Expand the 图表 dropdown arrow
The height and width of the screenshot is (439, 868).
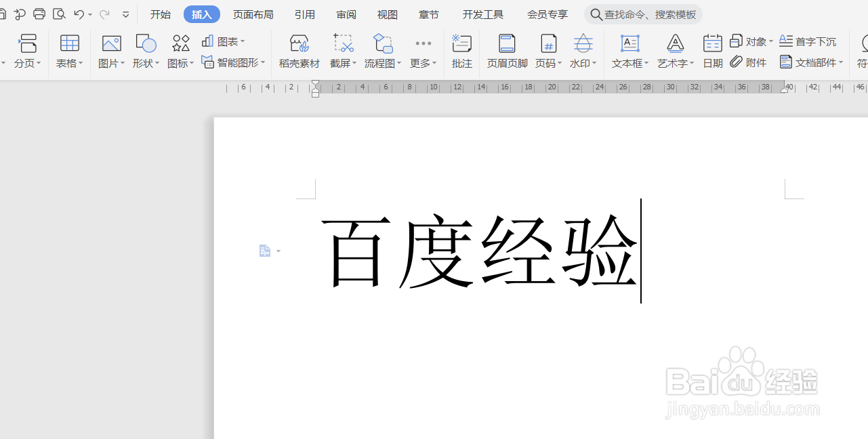pos(243,42)
